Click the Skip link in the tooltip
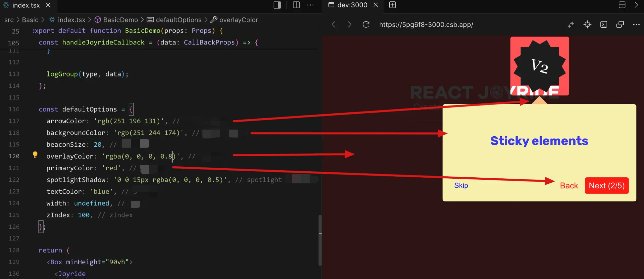This screenshot has width=644, height=279. pos(461,185)
